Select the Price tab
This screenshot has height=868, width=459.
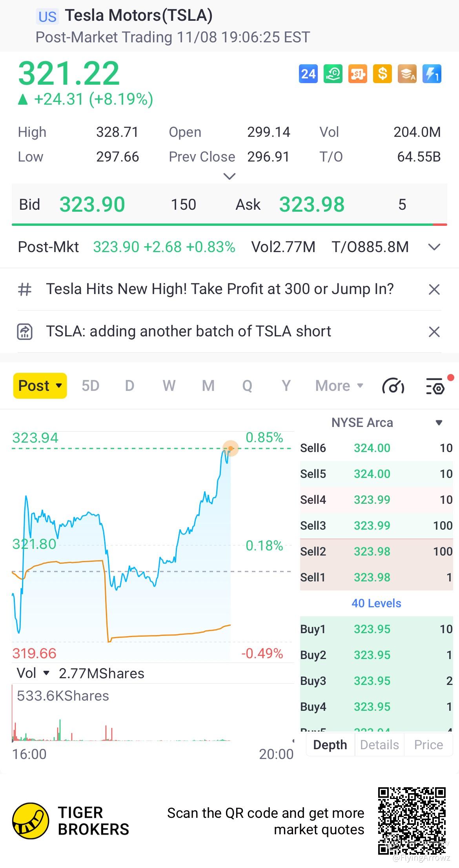point(428,745)
